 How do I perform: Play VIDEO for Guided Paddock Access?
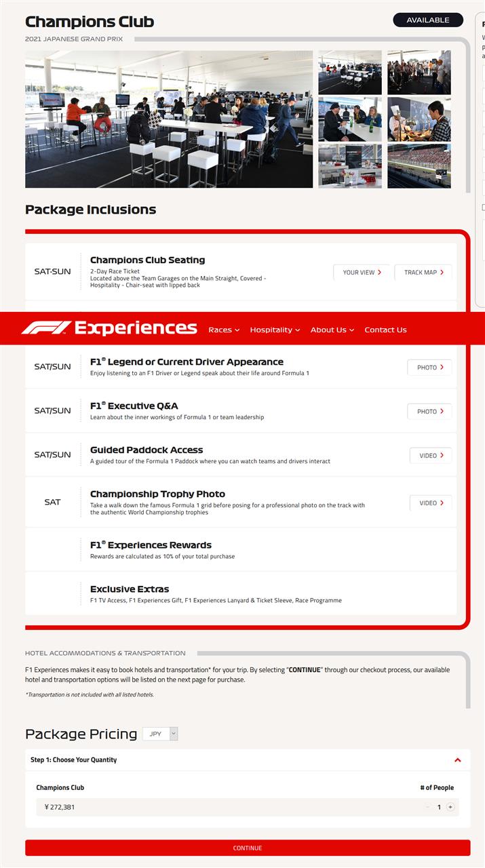click(x=431, y=456)
